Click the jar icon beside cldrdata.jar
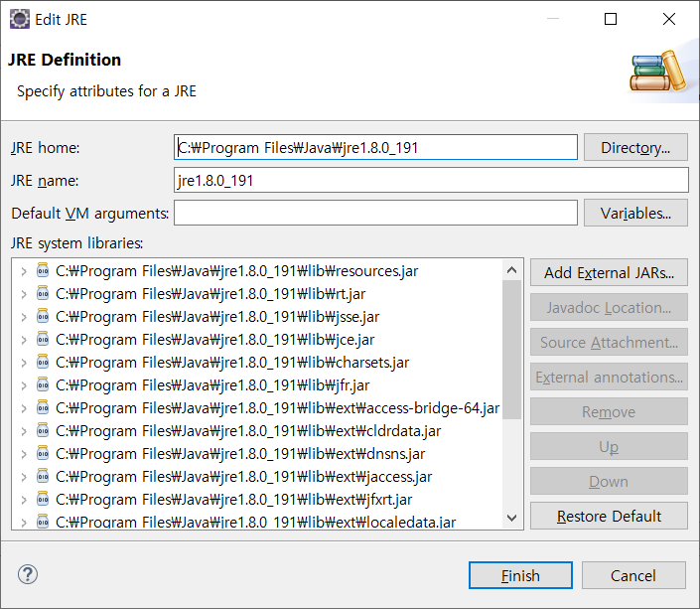 point(43,430)
